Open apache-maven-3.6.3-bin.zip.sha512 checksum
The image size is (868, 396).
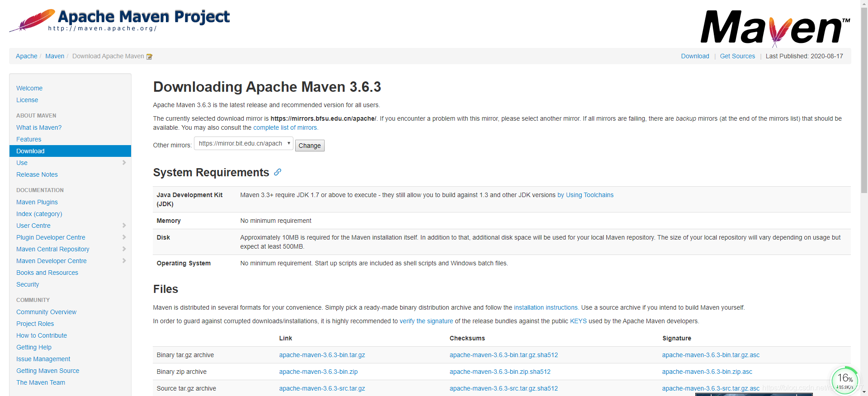[x=500, y=372]
